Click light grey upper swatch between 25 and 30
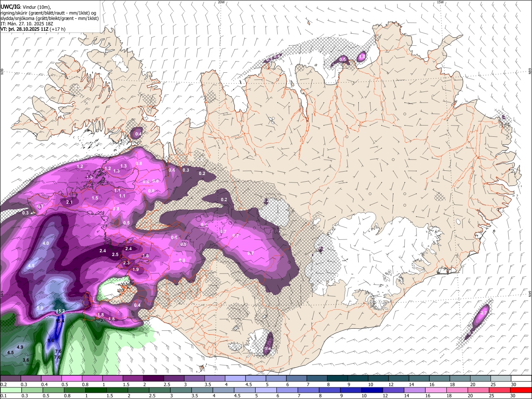532x399 pixels. coord(501,379)
